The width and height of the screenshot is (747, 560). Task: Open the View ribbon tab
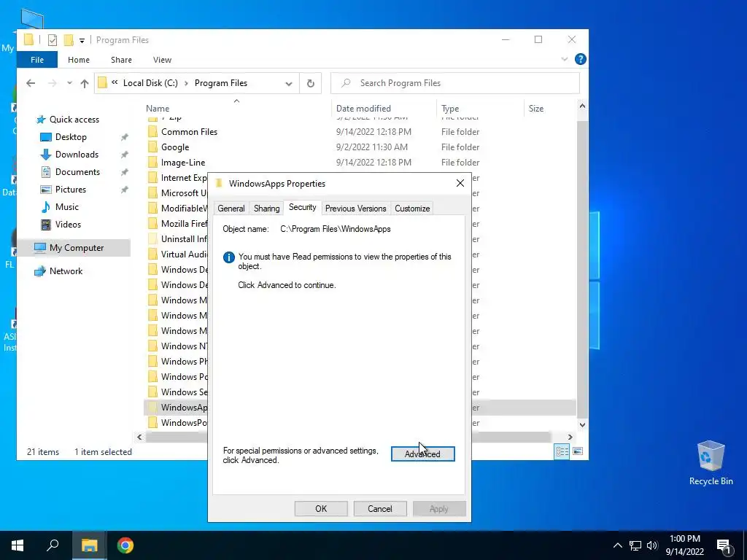coord(162,60)
